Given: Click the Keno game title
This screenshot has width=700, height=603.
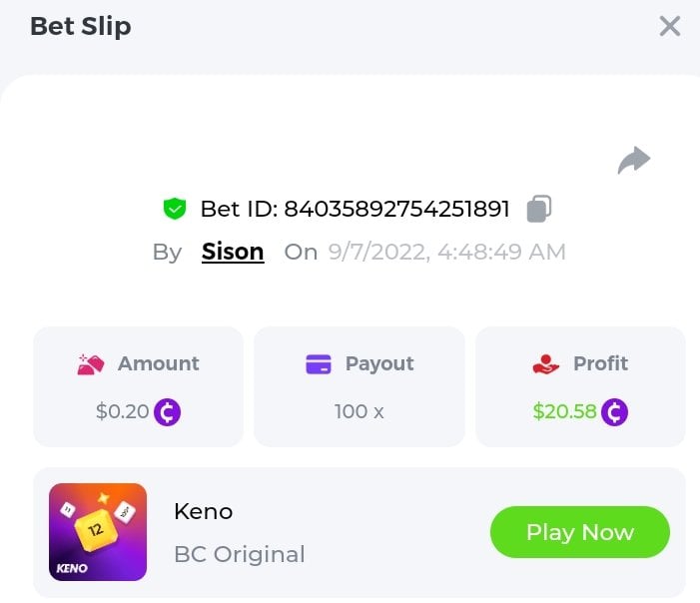Looking at the screenshot, I should point(203,512).
